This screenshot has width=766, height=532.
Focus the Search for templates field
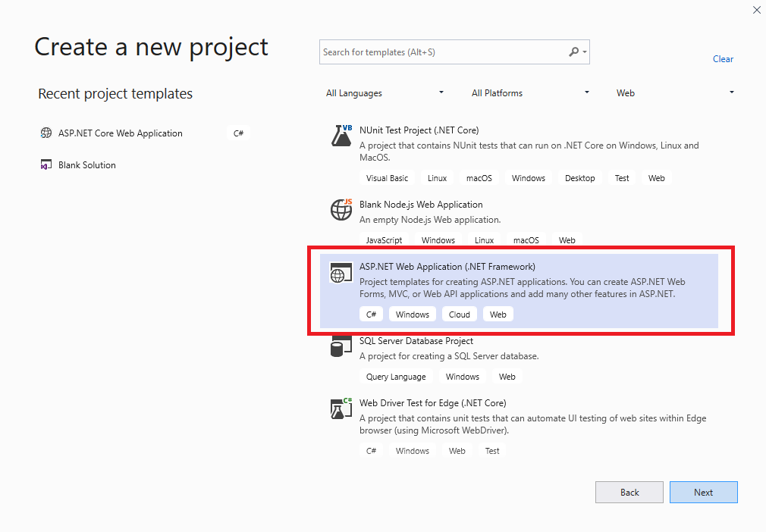click(444, 52)
